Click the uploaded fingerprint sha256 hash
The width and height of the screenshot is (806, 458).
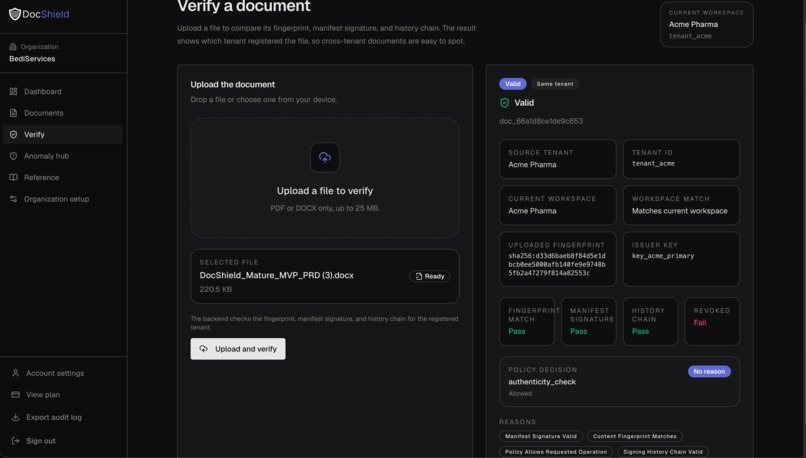click(x=557, y=265)
